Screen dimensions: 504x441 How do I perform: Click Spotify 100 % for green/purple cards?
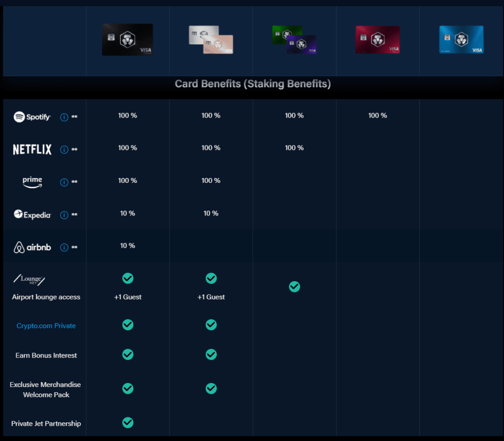[294, 116]
